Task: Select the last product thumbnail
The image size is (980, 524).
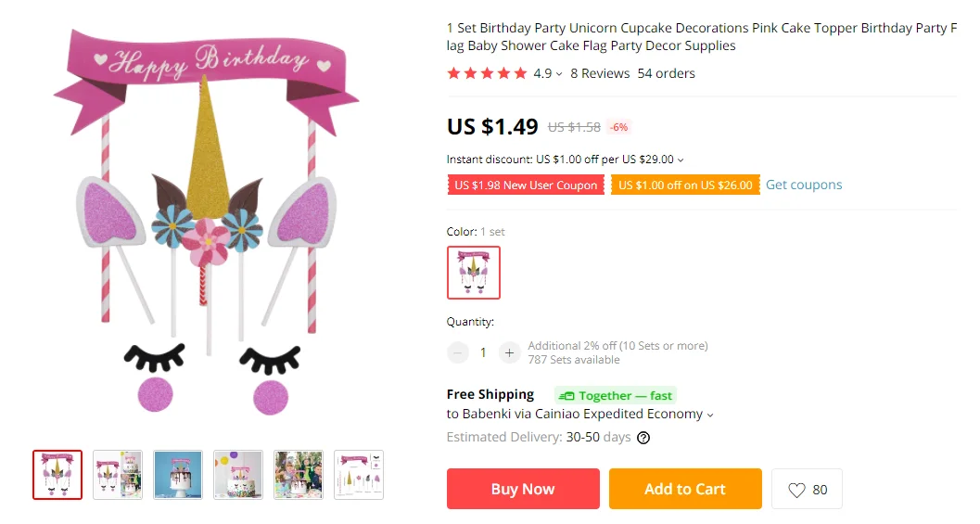Action: (x=359, y=475)
